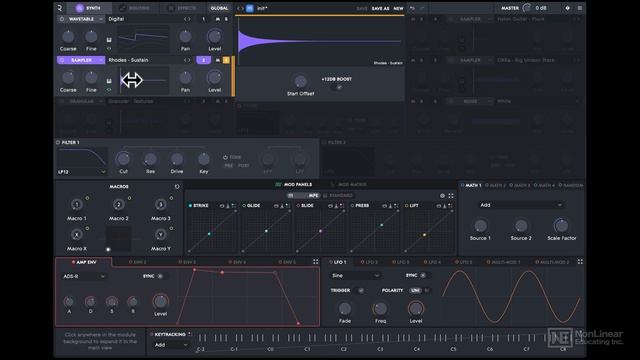Solo the Wavetable oscillator

click(226, 19)
